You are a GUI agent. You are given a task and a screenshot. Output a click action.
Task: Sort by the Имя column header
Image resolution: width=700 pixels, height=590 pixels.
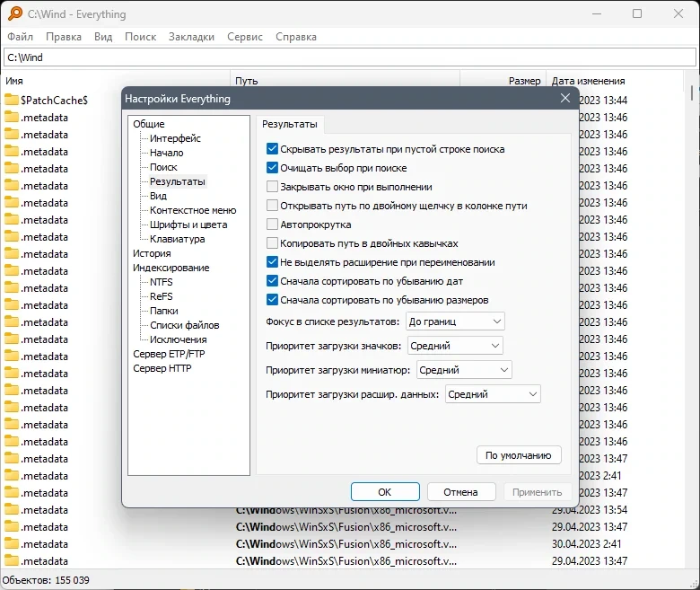(x=115, y=81)
